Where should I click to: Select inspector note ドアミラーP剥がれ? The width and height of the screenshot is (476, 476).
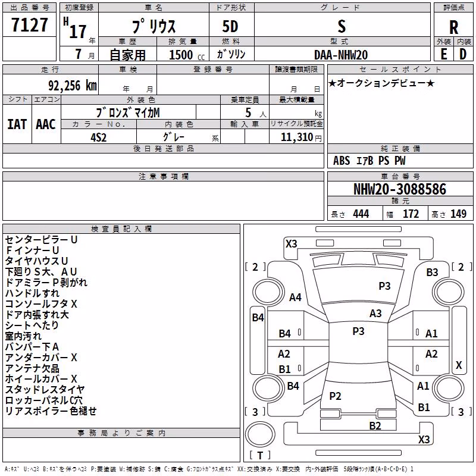pyautogui.click(x=46, y=282)
